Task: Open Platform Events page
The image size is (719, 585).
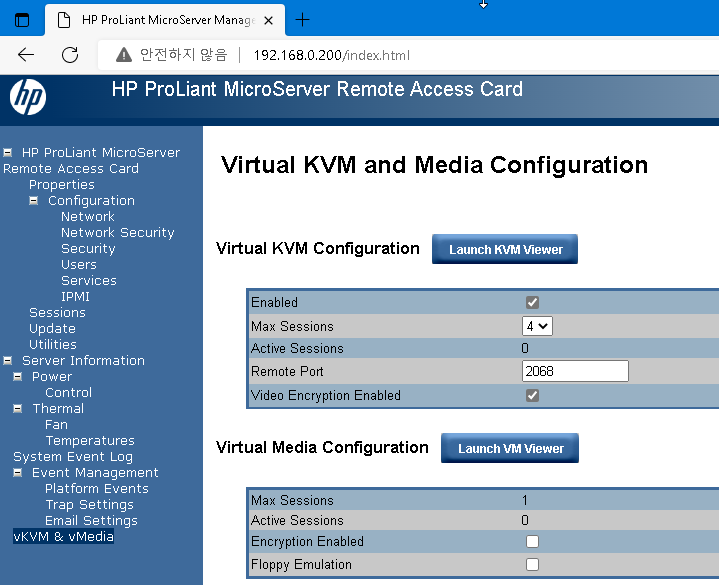Action: 97,489
